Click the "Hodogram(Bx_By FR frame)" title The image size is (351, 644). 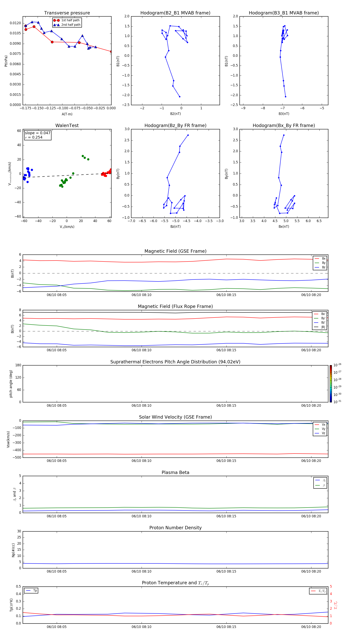284,125
